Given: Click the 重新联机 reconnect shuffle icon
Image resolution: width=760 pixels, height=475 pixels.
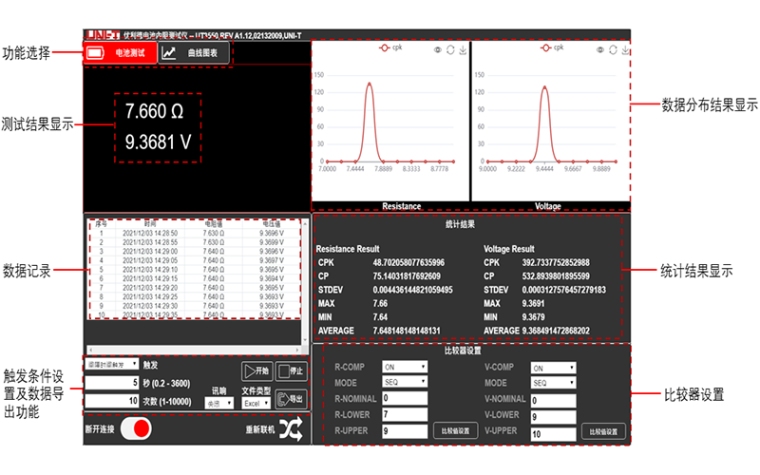Looking at the screenshot, I should point(291,429).
